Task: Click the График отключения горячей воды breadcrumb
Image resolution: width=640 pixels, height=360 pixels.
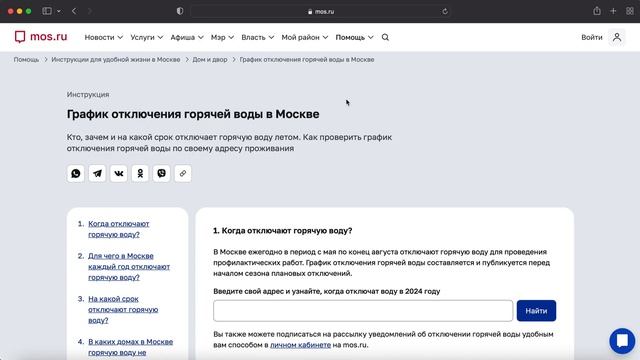Action: click(x=307, y=60)
